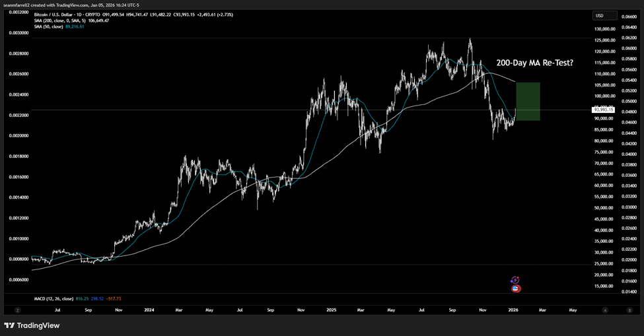
Task: Select the SMA (50, close) indicator legend
Action: (x=48, y=26)
